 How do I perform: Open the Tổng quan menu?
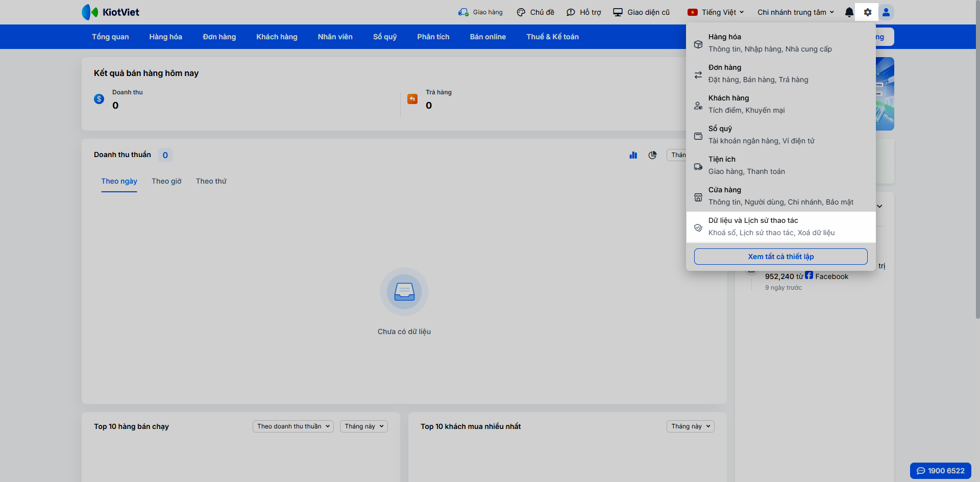click(110, 37)
